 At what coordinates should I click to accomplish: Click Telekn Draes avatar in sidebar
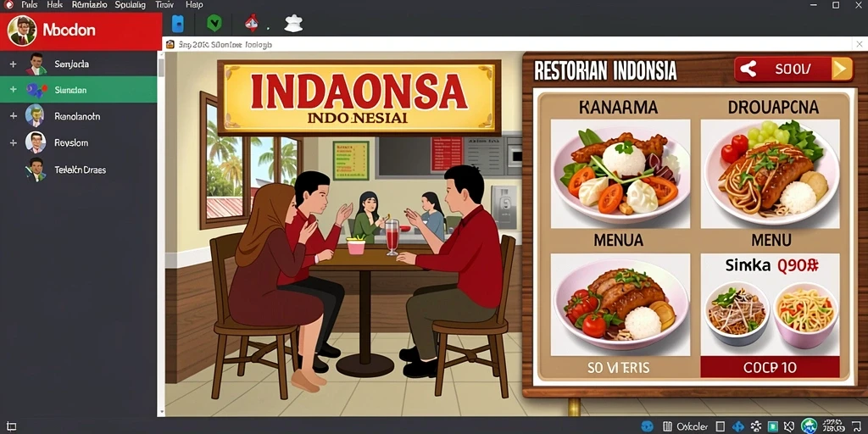pyautogui.click(x=36, y=170)
